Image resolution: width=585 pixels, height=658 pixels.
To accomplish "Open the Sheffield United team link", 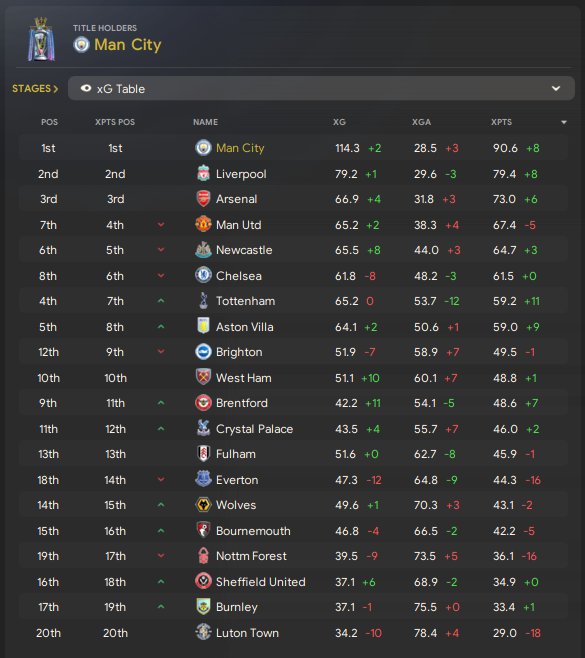I will [x=261, y=582].
